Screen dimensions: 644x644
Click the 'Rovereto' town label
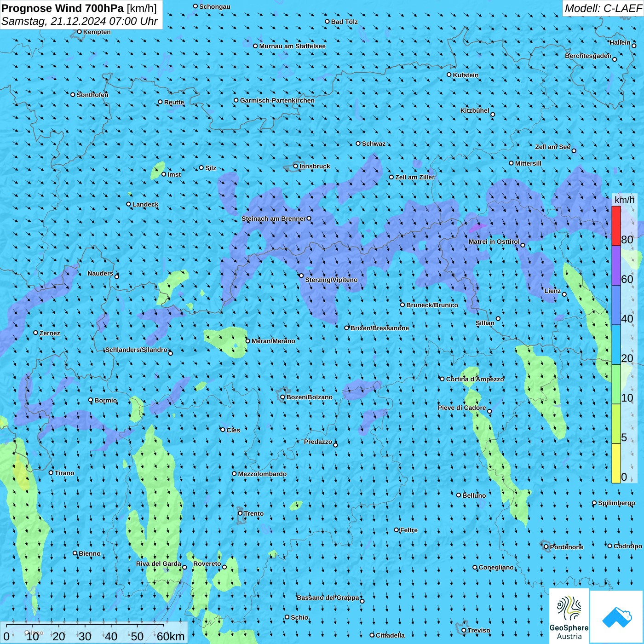pyautogui.click(x=207, y=563)
